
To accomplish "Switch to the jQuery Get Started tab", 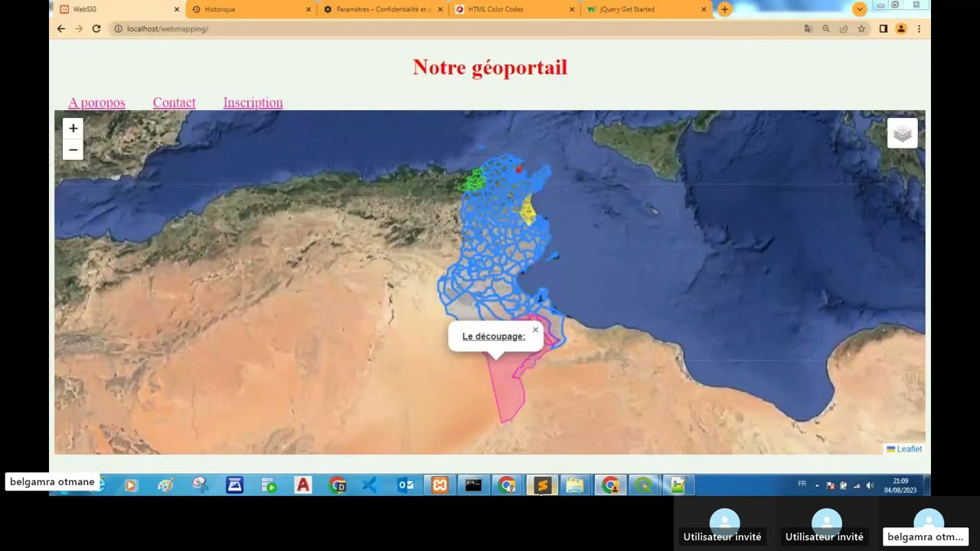I will pyautogui.click(x=647, y=9).
